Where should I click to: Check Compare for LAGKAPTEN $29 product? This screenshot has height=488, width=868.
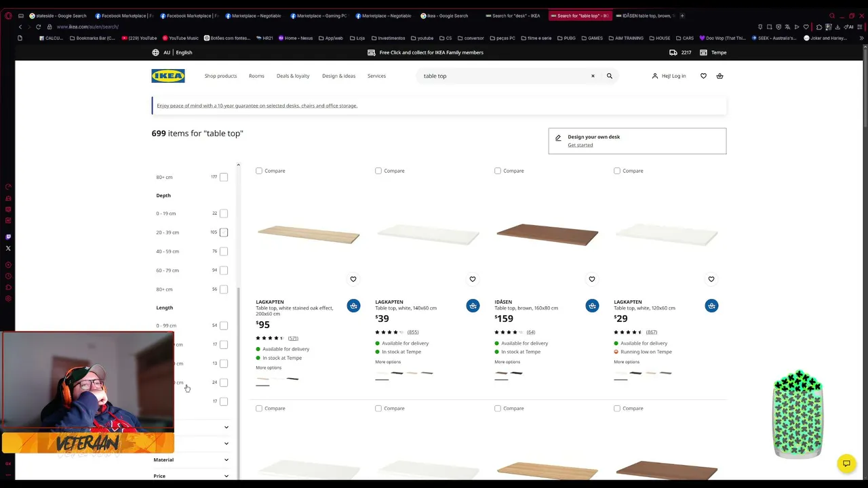(617, 171)
